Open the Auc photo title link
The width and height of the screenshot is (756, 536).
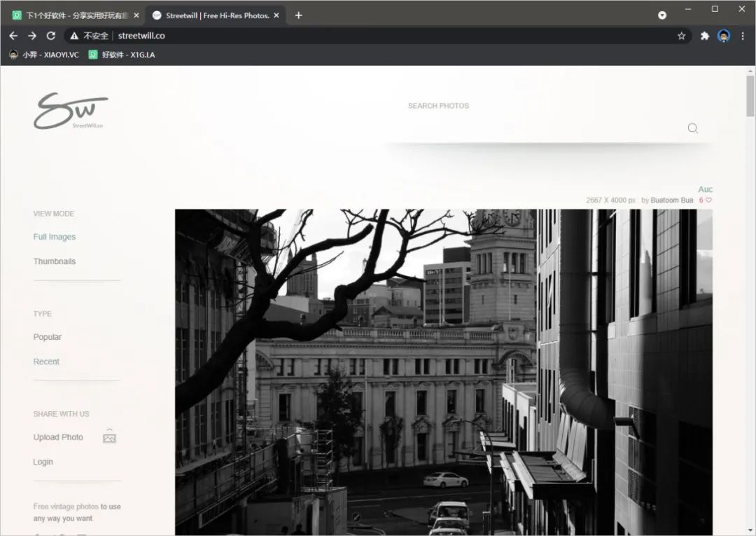tap(705, 190)
